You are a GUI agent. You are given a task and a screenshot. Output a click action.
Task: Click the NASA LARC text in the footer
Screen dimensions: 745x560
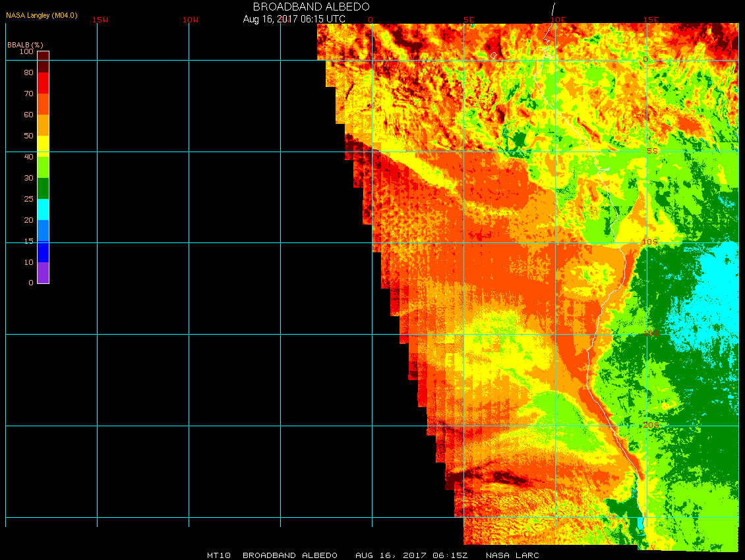[x=512, y=555]
